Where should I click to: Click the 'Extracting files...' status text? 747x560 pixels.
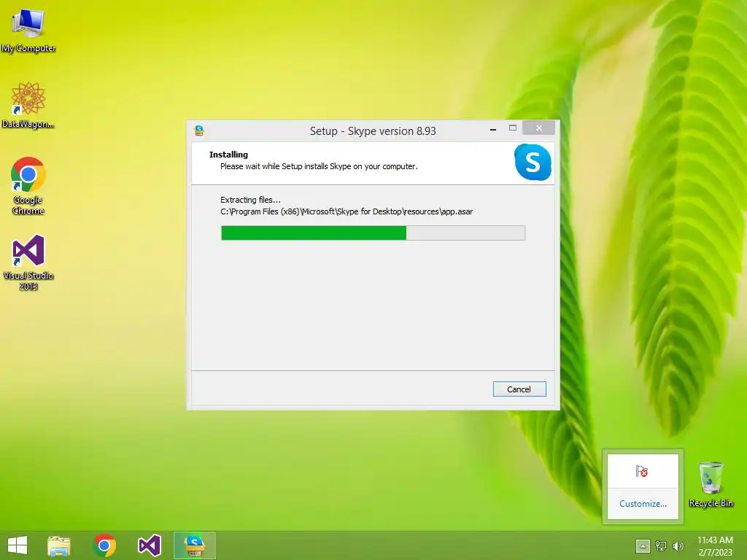tap(250, 200)
